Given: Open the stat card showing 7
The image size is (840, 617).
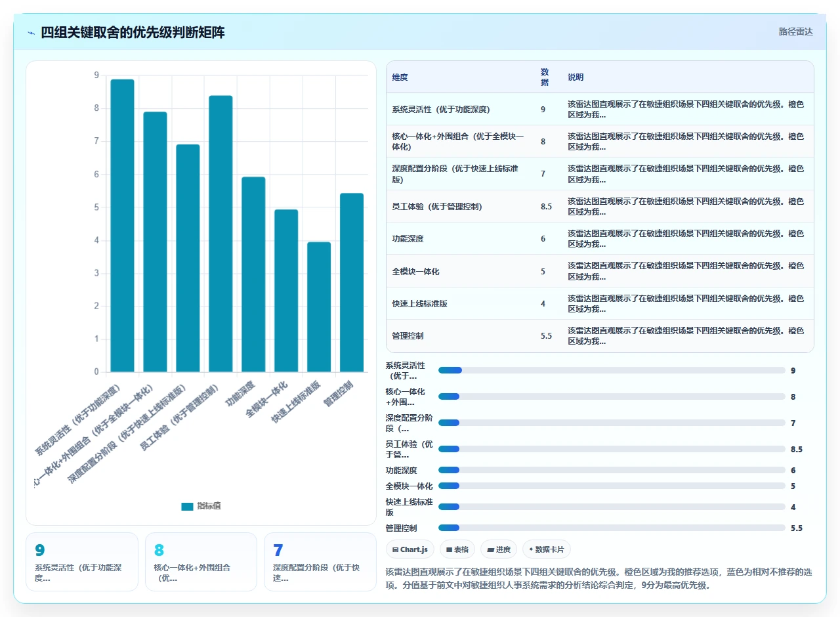Looking at the screenshot, I should [x=320, y=562].
